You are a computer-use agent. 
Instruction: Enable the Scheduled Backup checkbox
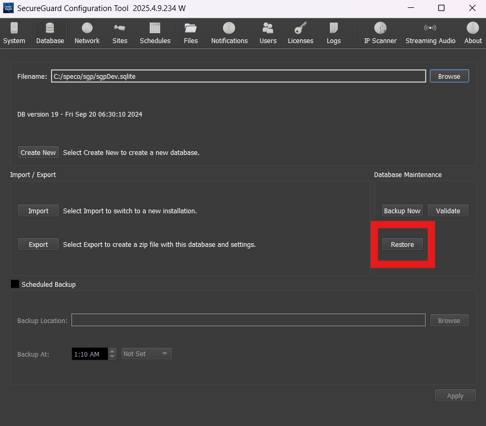click(x=15, y=284)
